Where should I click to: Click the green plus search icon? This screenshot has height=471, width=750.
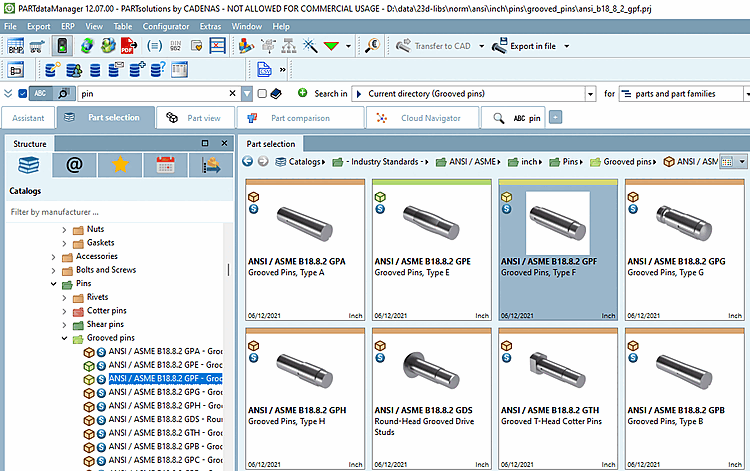click(302, 93)
